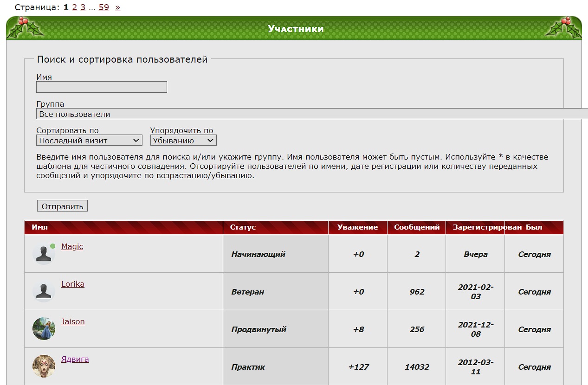Open Ядвига's user profile link
588x385 pixels.
tap(75, 359)
